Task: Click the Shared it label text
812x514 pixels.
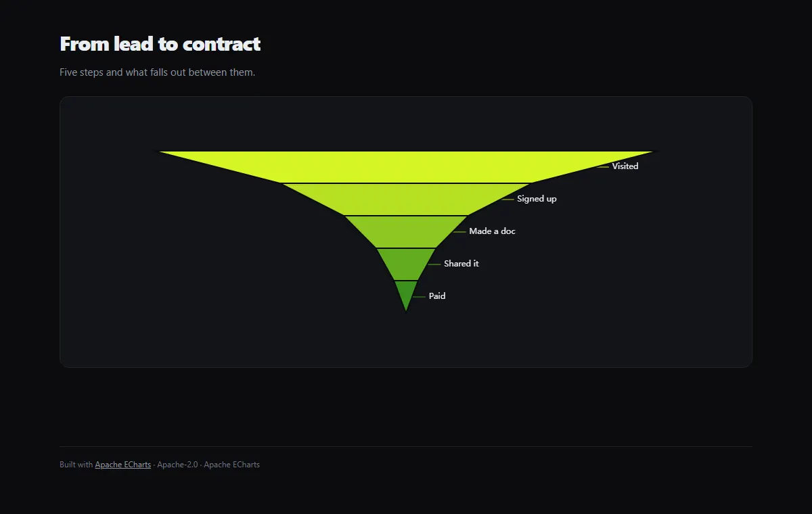Action: (461, 264)
